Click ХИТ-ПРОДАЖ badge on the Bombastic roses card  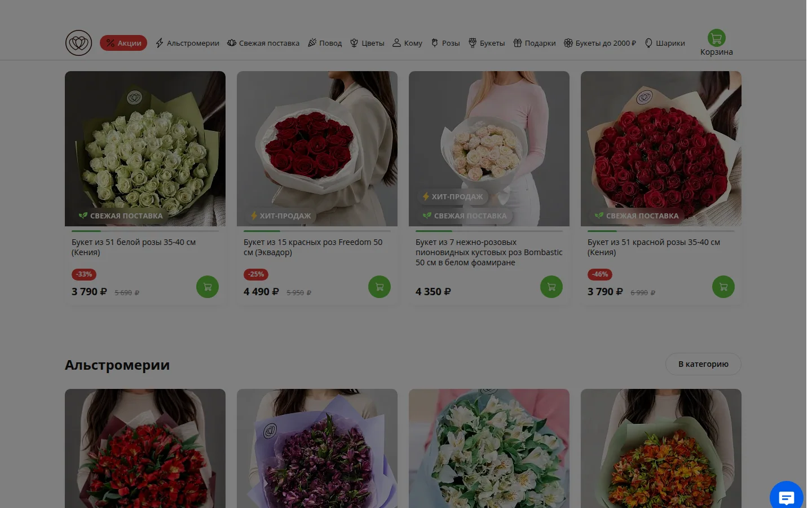452,196
